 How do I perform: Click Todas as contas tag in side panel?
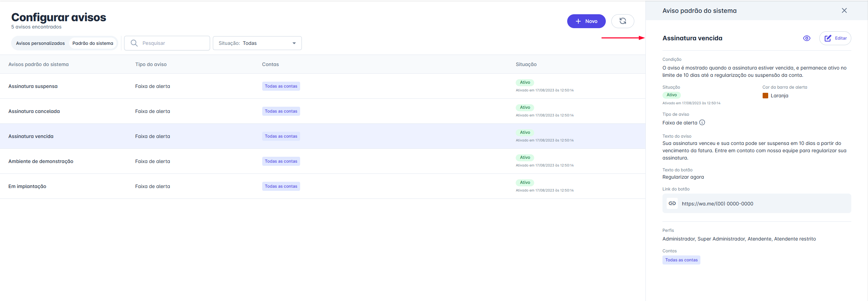pos(681,260)
